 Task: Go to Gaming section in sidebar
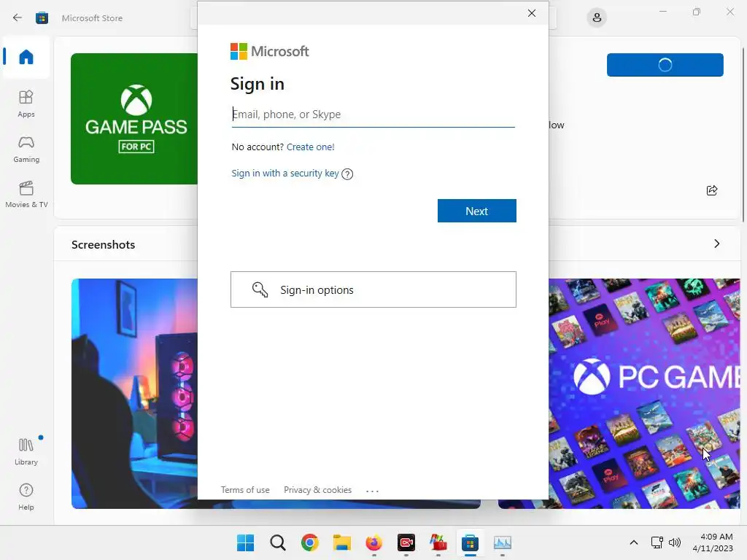26,149
